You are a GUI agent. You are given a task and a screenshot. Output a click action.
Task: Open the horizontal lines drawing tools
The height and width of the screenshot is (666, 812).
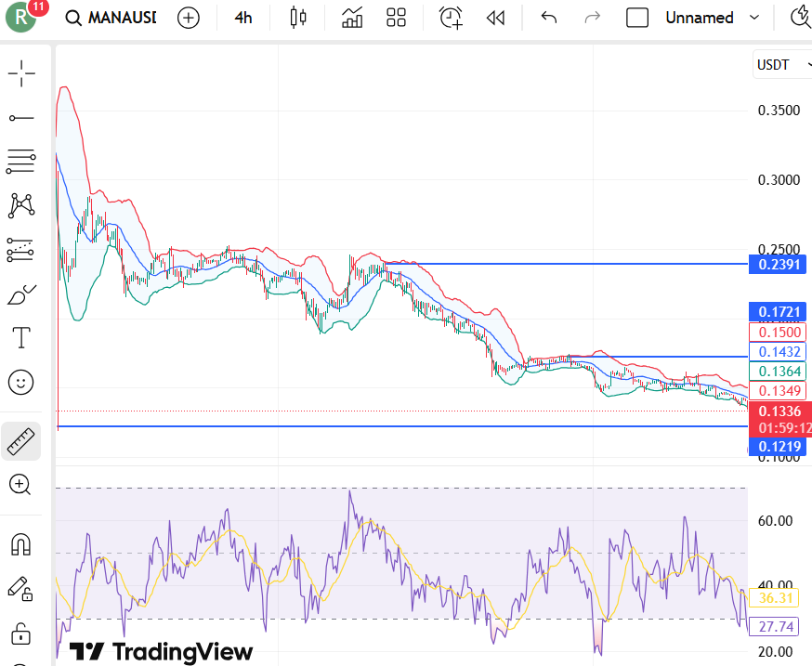coord(21,161)
